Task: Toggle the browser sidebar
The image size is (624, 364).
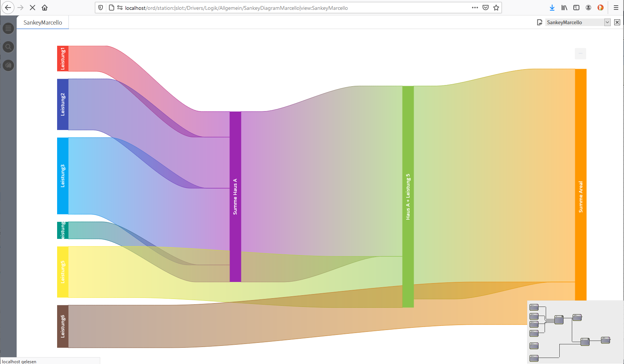Action: [576, 8]
